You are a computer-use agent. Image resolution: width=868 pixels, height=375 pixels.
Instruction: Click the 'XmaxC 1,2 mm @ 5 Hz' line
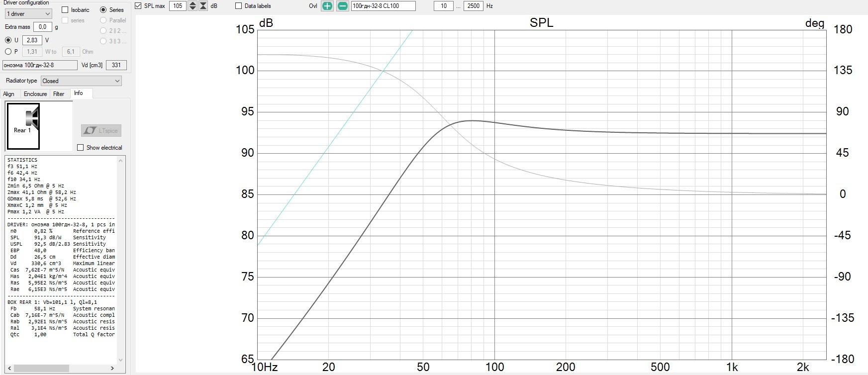[37, 205]
